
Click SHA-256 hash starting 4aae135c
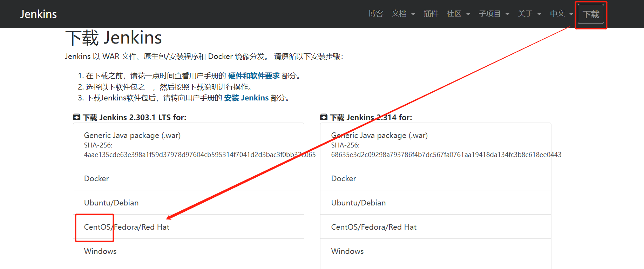pyautogui.click(x=200, y=155)
